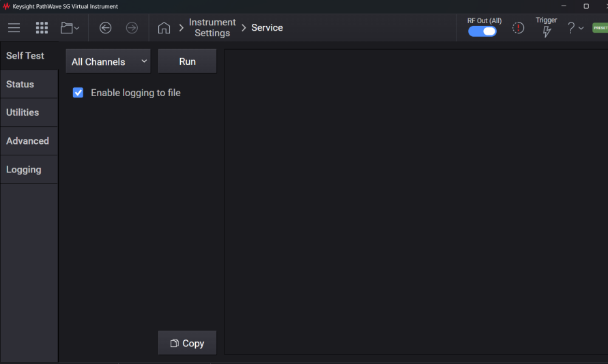The width and height of the screenshot is (608, 364).
Task: Open the Utilities tab
Action: pyautogui.click(x=23, y=112)
